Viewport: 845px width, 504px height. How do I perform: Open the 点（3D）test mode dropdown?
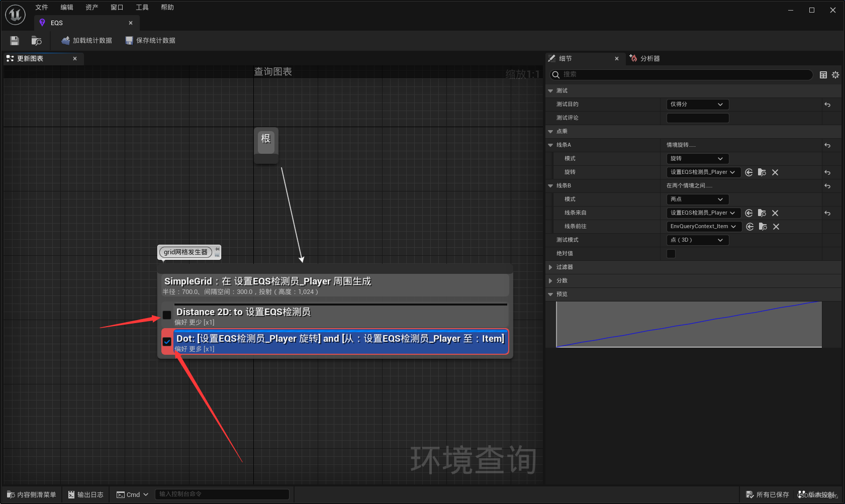697,240
